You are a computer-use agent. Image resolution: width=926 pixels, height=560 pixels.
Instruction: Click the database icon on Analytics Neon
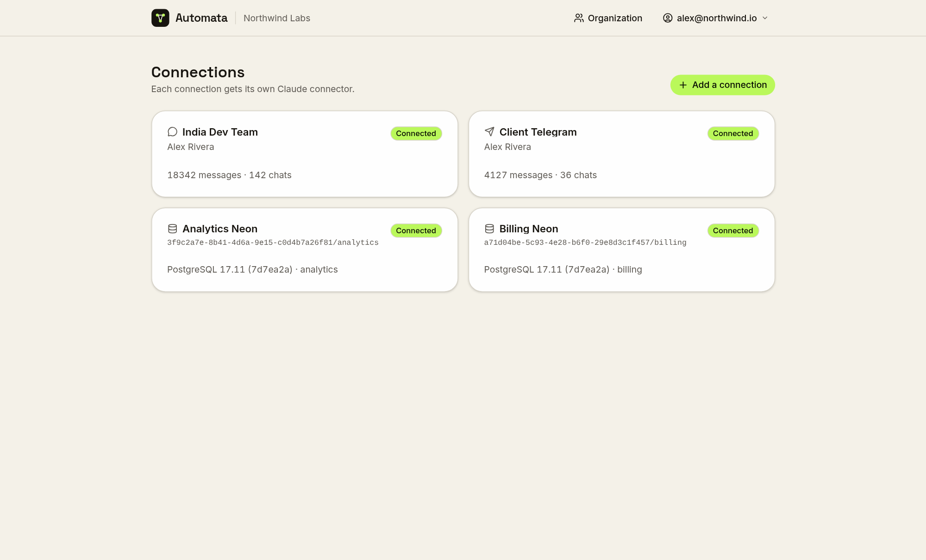coord(172,229)
